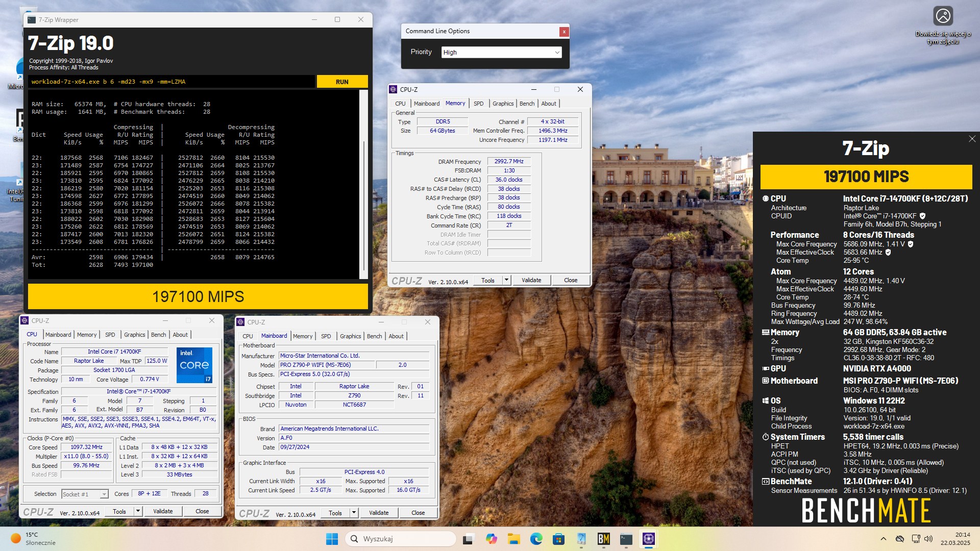Image resolution: width=980 pixels, height=551 pixels.
Task: Expand Tools dropdown arrow in Mainboard CPU-Z window
Action: coord(354,513)
